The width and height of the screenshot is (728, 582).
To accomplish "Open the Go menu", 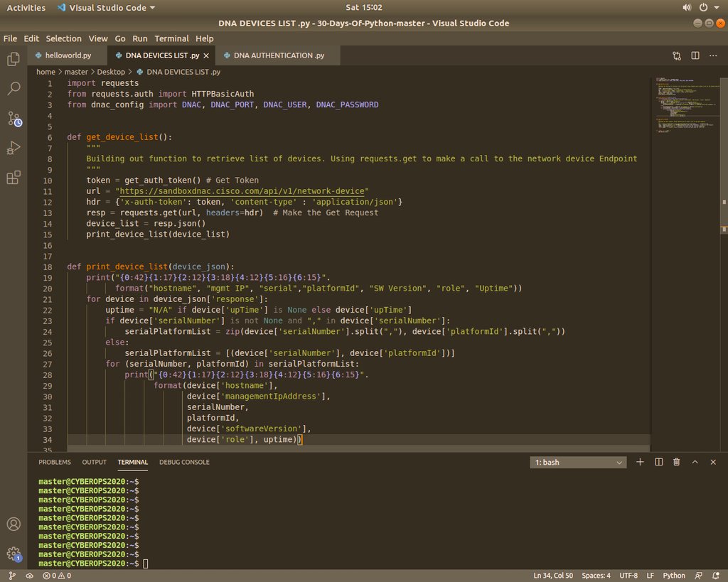I will 119,38.
